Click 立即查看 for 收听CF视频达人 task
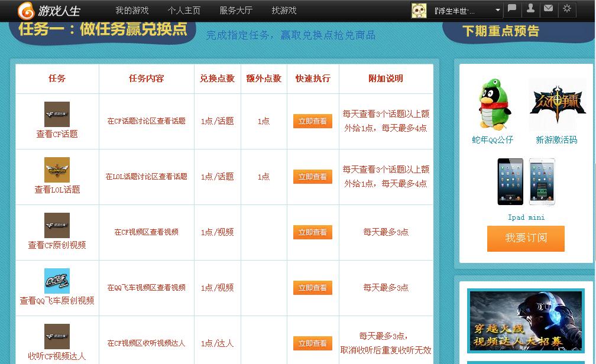The width and height of the screenshot is (596, 364). [312, 343]
